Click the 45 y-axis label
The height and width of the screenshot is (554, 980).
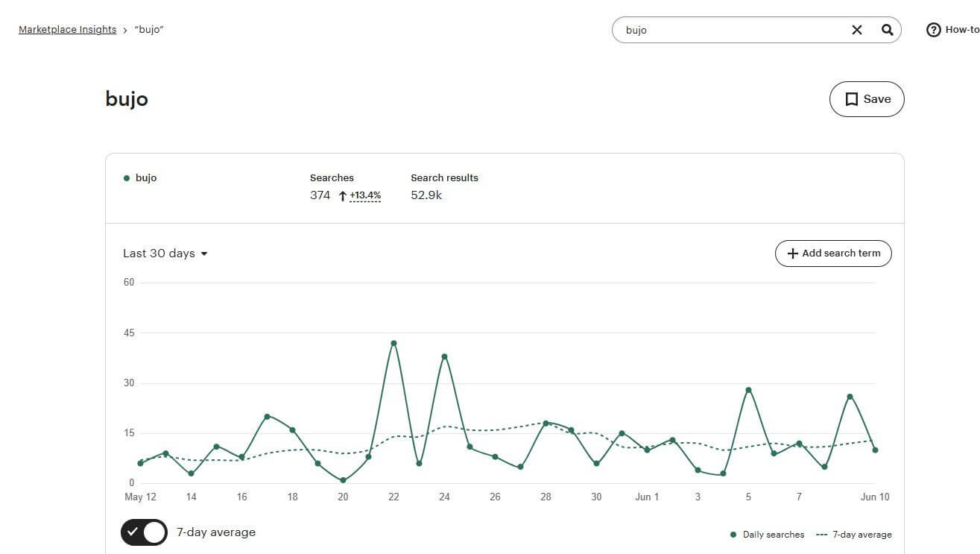pos(129,333)
